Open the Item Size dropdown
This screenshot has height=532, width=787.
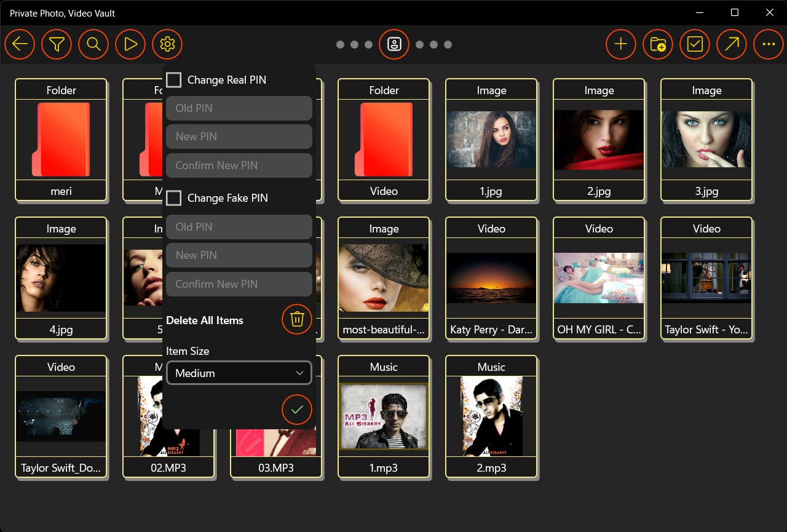(300, 373)
